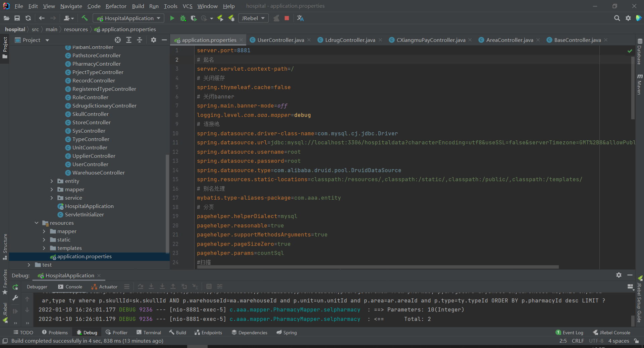
Task: Click Collapse All icon in Project panel
Action: click(x=140, y=40)
